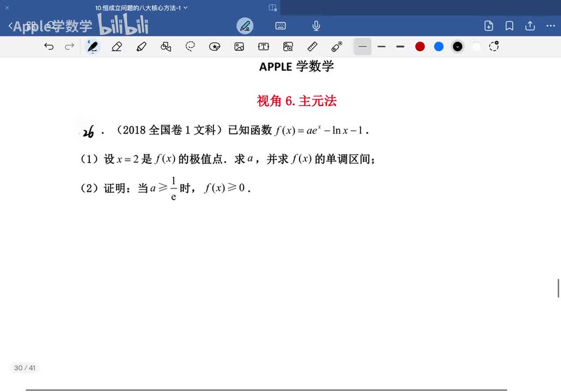Image resolution: width=561 pixels, height=392 pixels.
Task: Click the undo arrow
Action: point(49,46)
